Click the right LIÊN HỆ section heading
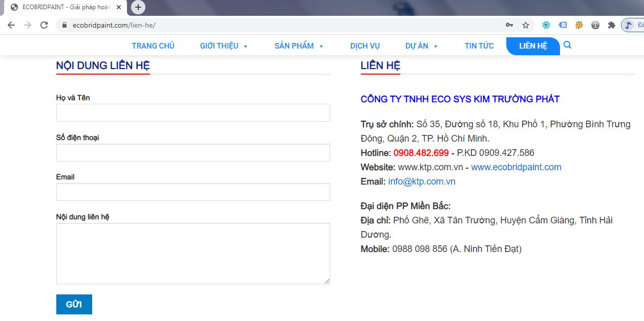644x321 pixels. [x=380, y=65]
